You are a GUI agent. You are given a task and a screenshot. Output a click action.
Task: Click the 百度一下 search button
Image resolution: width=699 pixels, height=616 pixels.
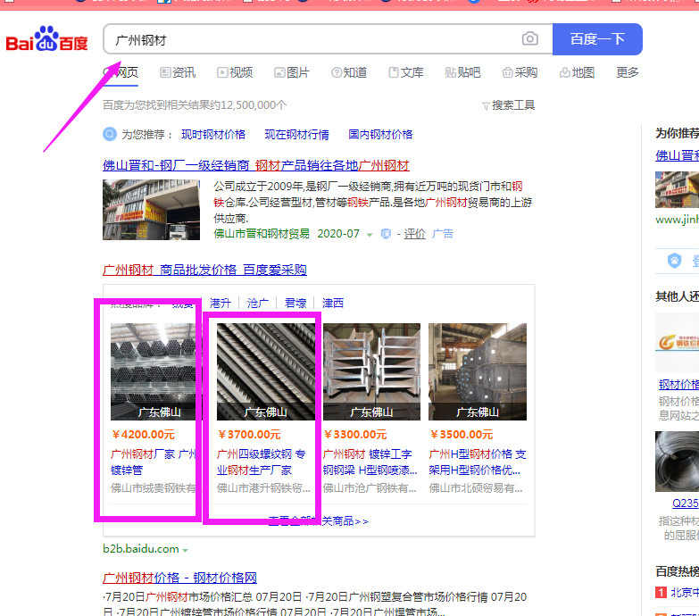(x=597, y=39)
